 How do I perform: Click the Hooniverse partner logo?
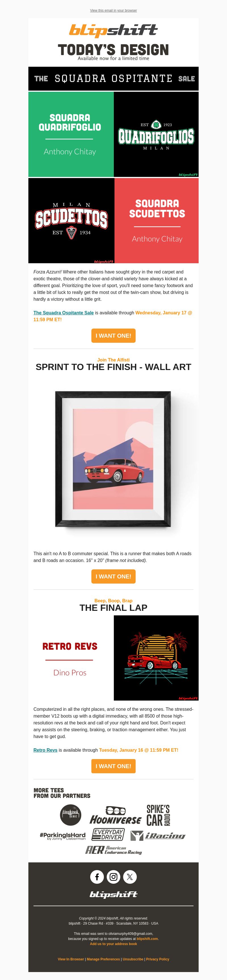pyautogui.click(x=115, y=815)
